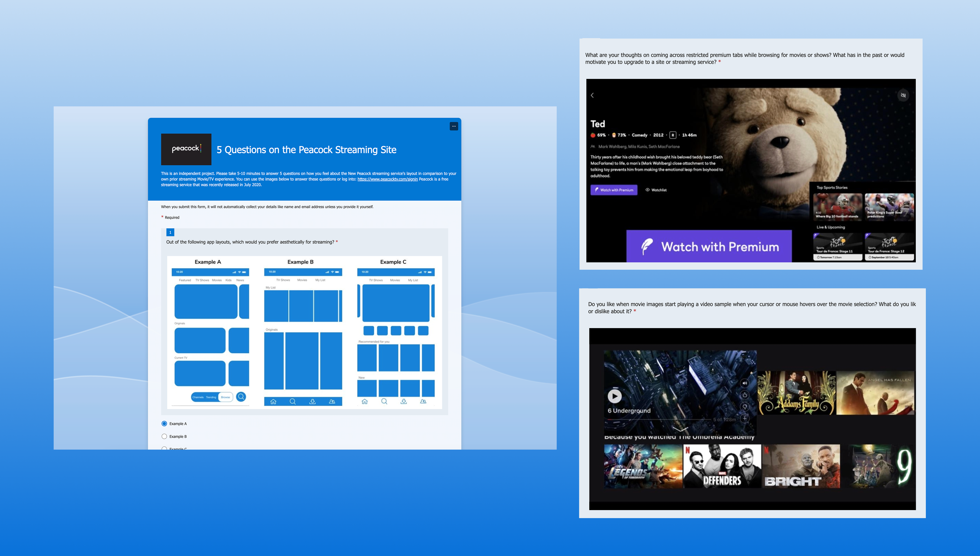
Task: Click thumbs down on 6 Underground
Action: [745, 407]
